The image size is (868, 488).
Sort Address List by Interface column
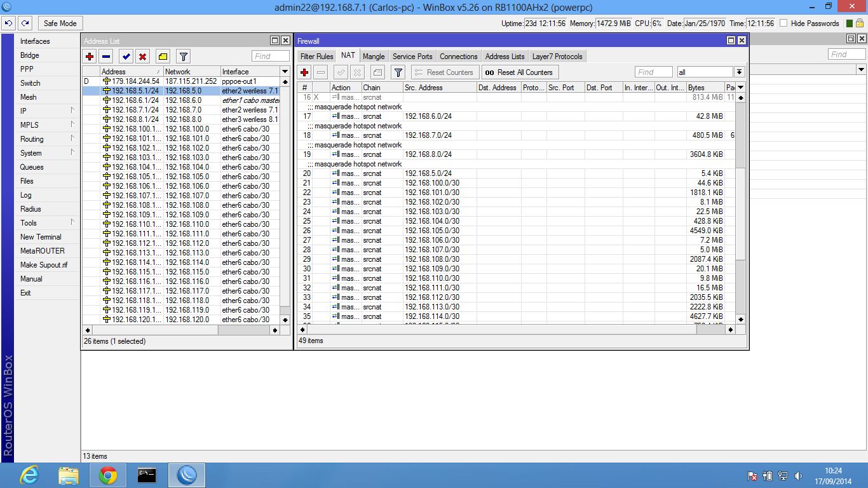point(249,72)
